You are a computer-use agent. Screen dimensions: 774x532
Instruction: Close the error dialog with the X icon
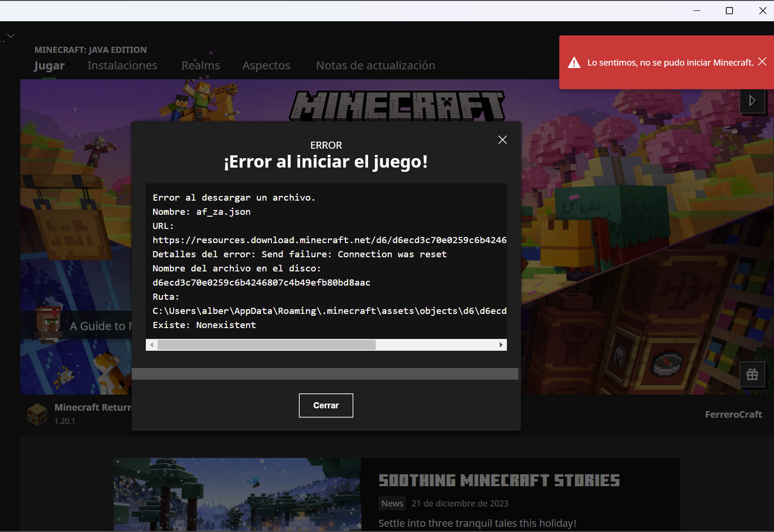pyautogui.click(x=503, y=140)
